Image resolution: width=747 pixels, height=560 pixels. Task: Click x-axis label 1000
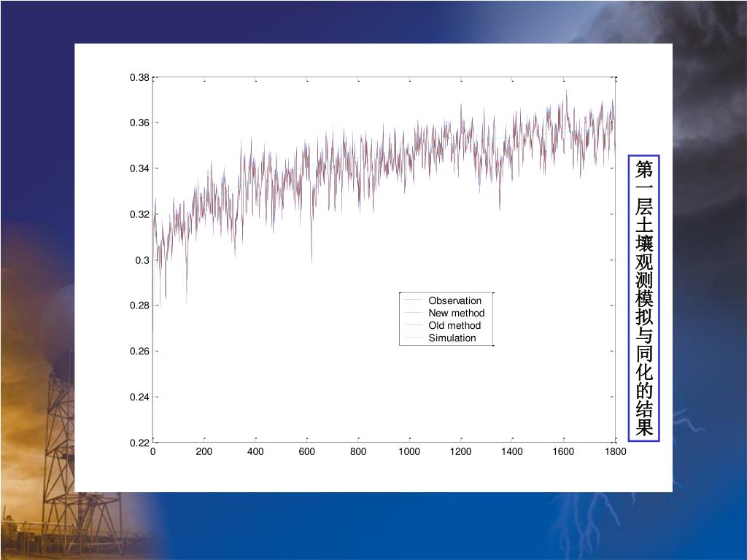409,451
